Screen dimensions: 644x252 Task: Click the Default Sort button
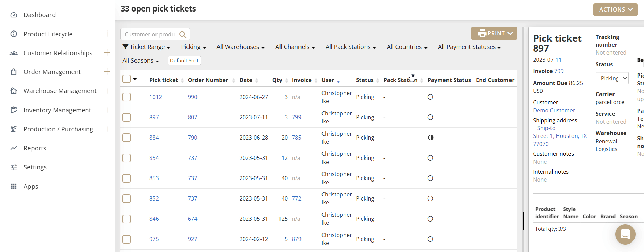click(184, 61)
